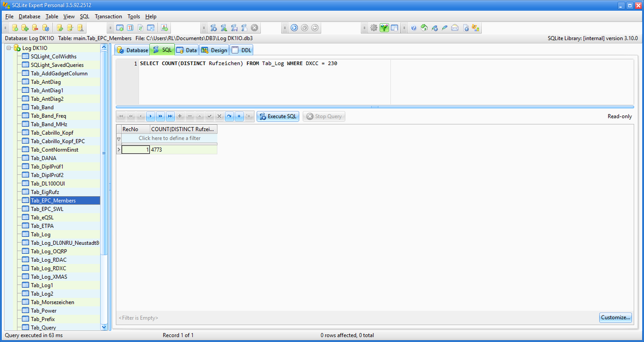The image size is (644, 342).
Task: Toggle the bookmark asterisk navigator button
Action: coord(239,117)
